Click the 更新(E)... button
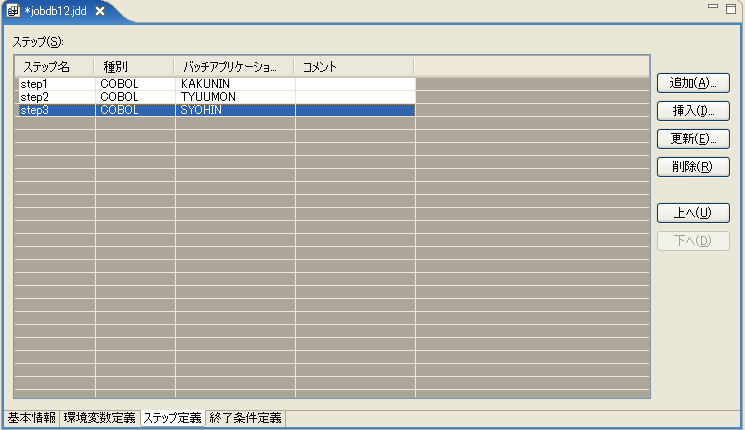 click(x=693, y=139)
